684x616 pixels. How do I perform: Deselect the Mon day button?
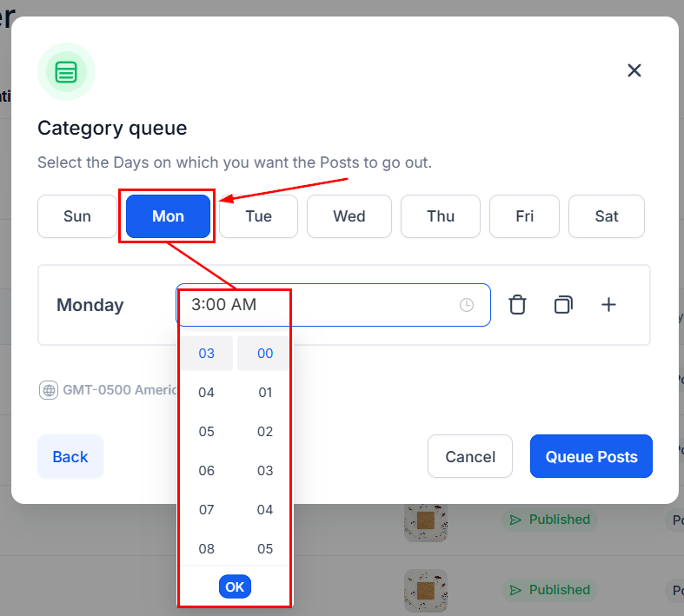tap(168, 216)
